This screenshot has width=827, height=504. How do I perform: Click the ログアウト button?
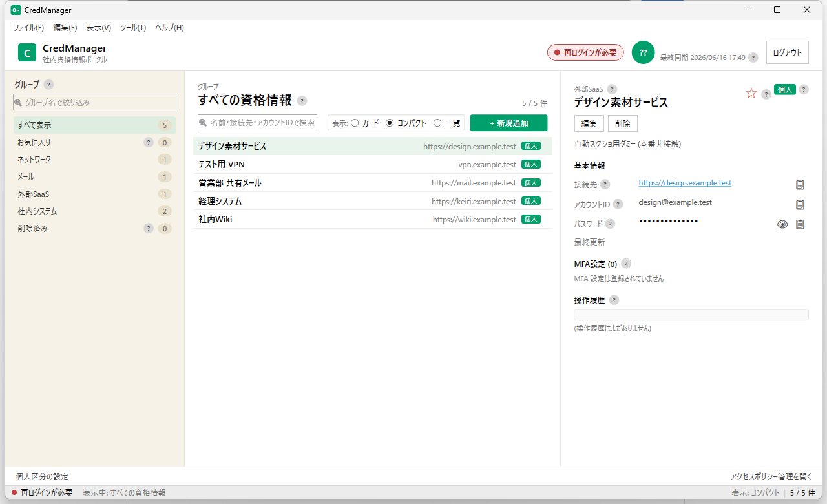point(788,52)
